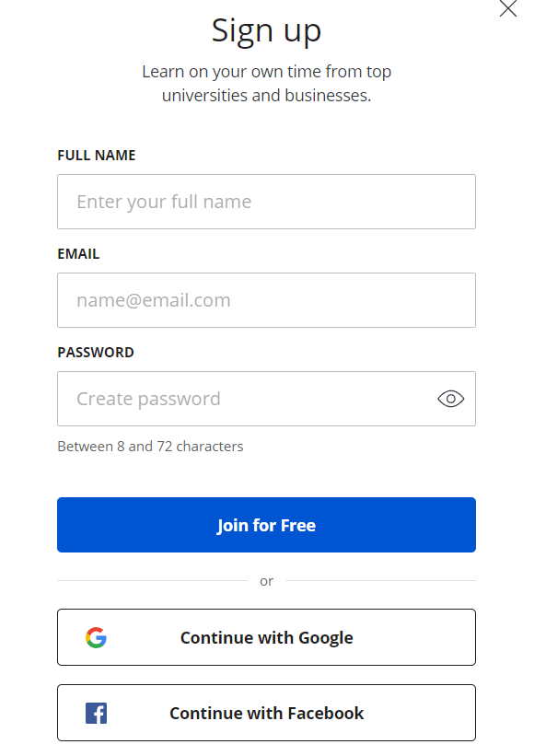Select the name@email.com email field
This screenshot has height=756, width=534.
tap(266, 300)
